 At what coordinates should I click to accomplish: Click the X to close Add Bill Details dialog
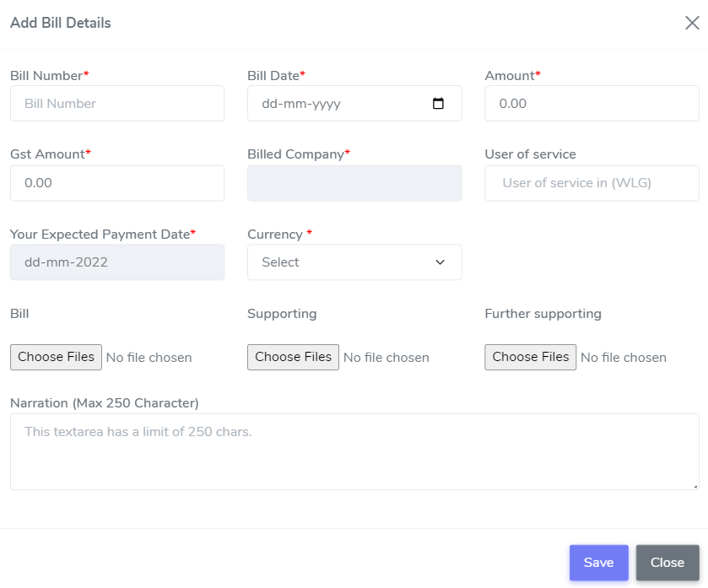[692, 23]
